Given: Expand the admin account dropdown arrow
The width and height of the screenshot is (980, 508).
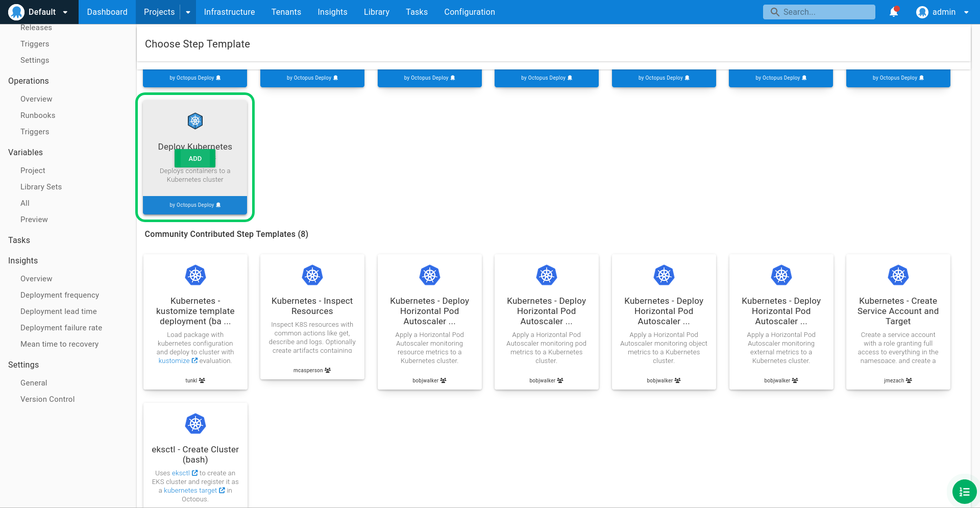Looking at the screenshot, I should coord(966,12).
